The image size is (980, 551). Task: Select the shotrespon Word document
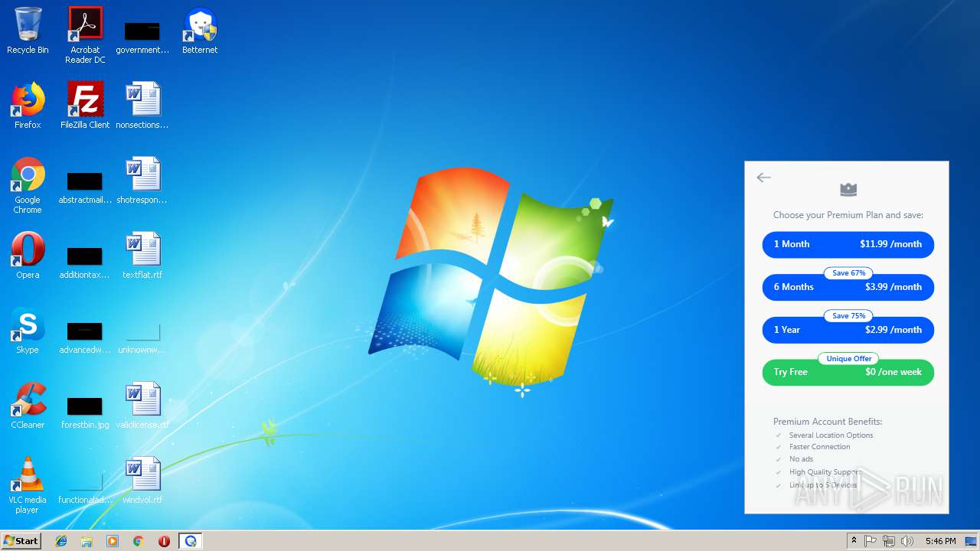(142, 181)
